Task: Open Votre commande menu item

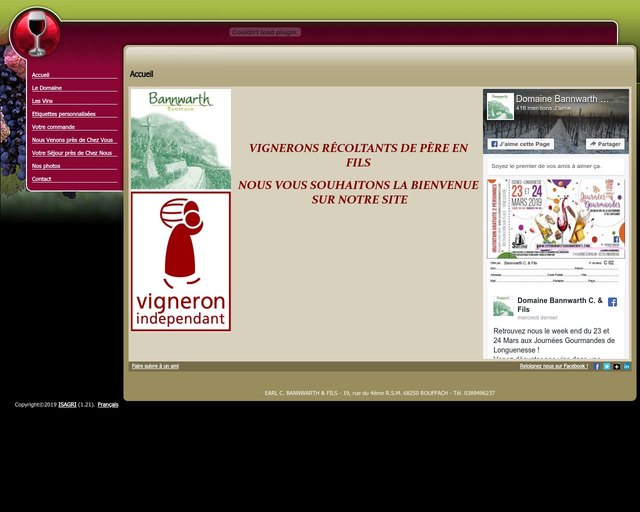Action: pyautogui.click(x=53, y=127)
